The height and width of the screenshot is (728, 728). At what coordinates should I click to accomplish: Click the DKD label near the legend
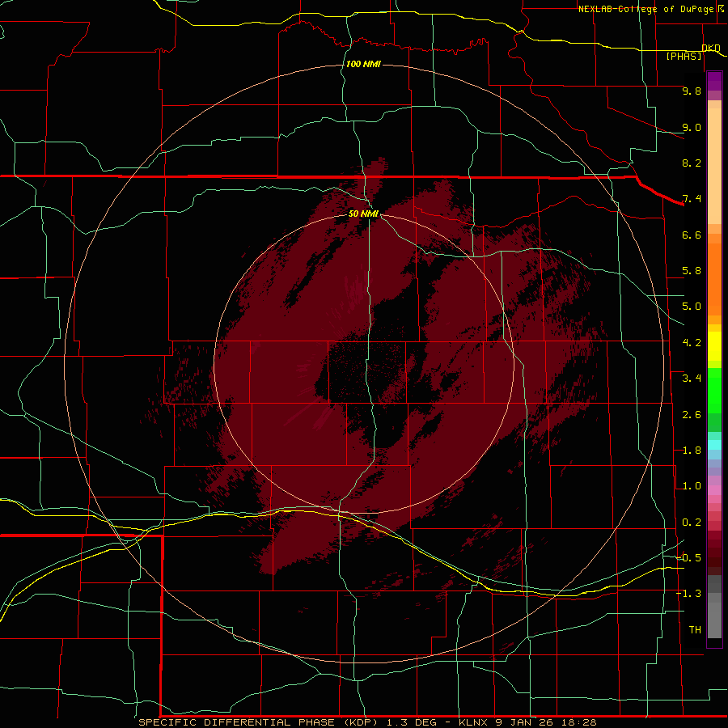coord(711,48)
